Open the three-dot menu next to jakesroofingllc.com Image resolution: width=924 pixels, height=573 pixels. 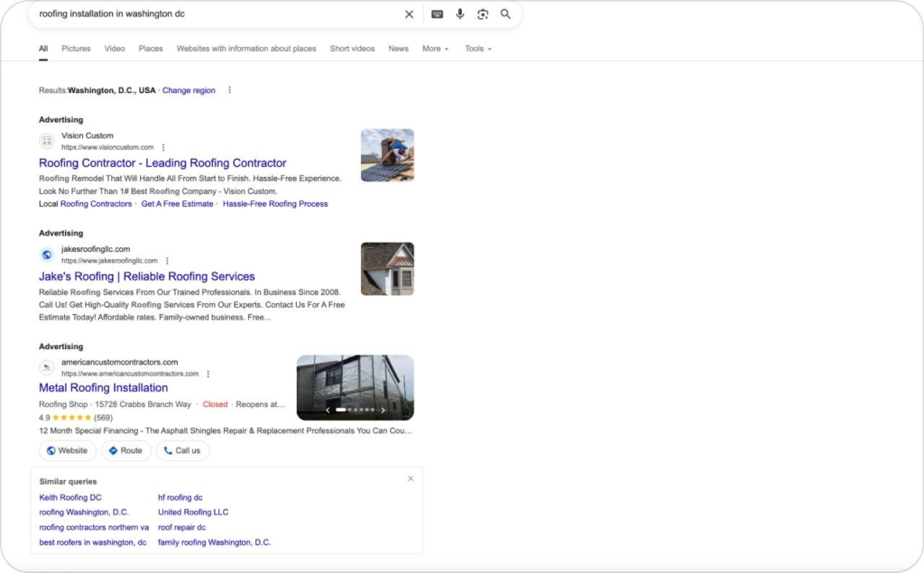pos(167,260)
